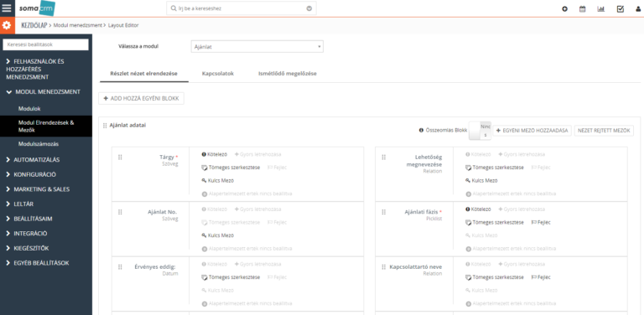
Task: Open the calendar icon in top bar
Action: (x=583, y=8)
